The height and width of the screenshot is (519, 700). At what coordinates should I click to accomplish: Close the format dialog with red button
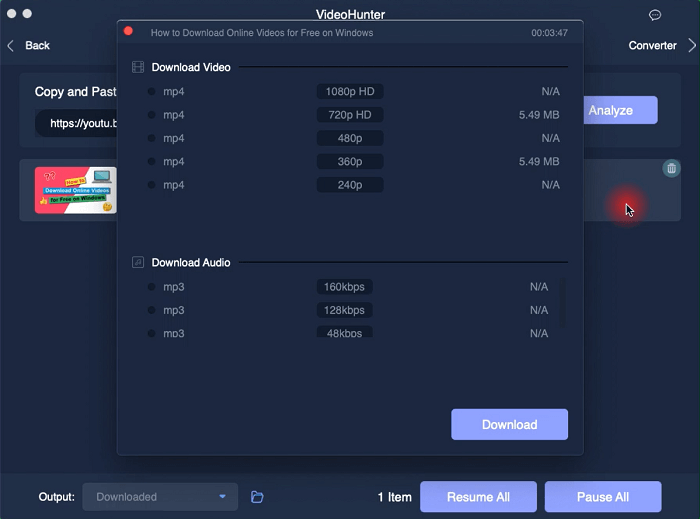tap(128, 31)
